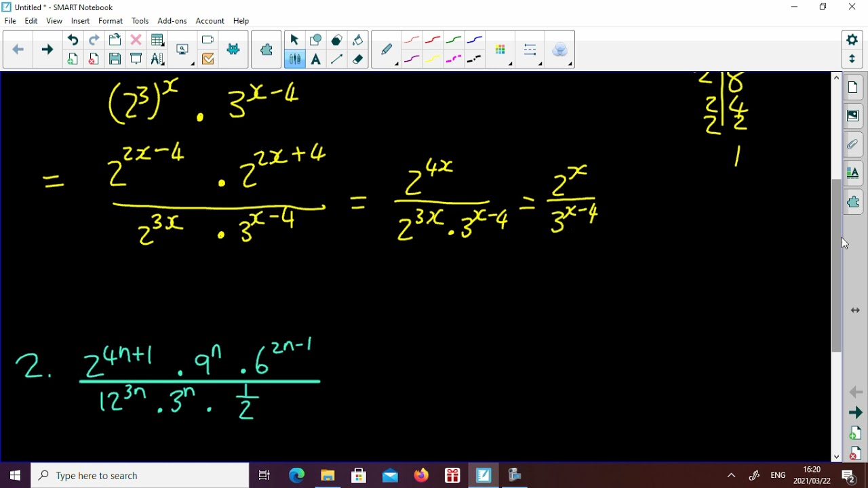
Task: Open the response checkmark tool
Action: (x=208, y=59)
